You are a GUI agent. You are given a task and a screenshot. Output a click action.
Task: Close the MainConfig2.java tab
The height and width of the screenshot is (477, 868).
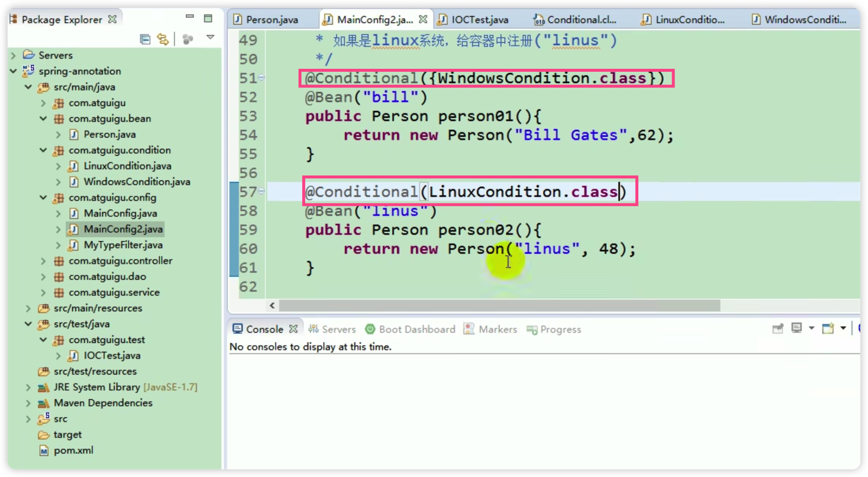click(x=425, y=19)
